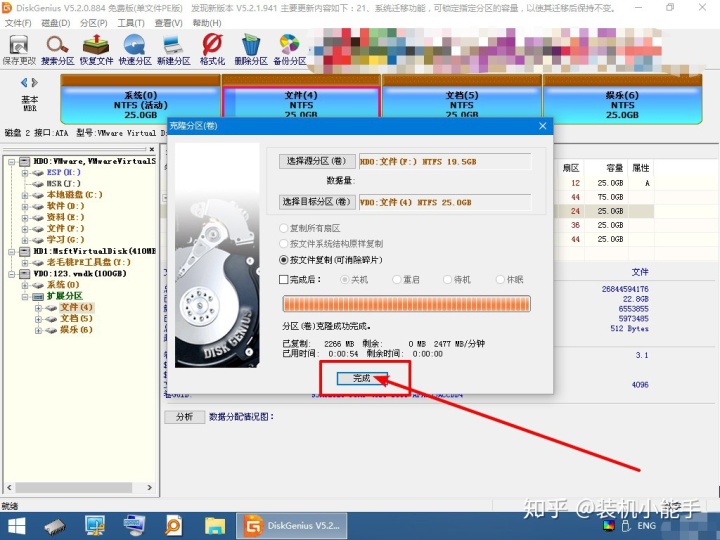Click the colorful display tray icon
The image size is (720, 540).
click(x=609, y=526)
